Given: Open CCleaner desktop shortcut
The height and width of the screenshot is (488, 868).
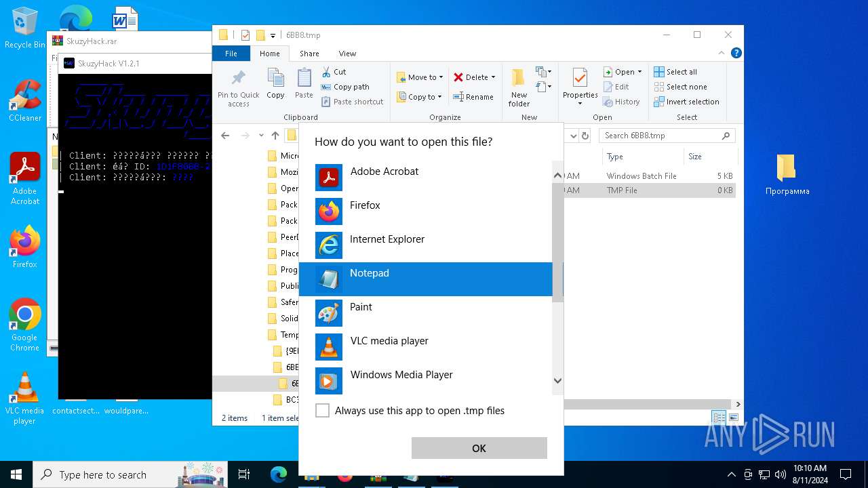Looking at the screenshot, I should click(25, 100).
